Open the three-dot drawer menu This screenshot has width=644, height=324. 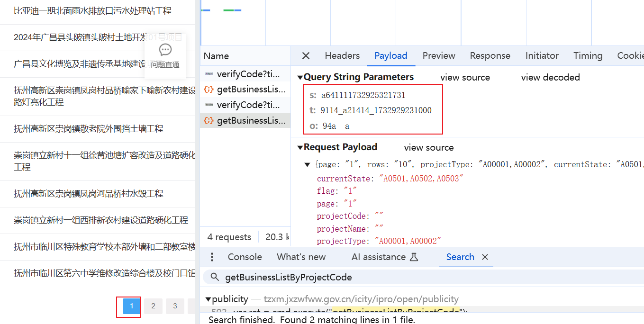coord(212,257)
